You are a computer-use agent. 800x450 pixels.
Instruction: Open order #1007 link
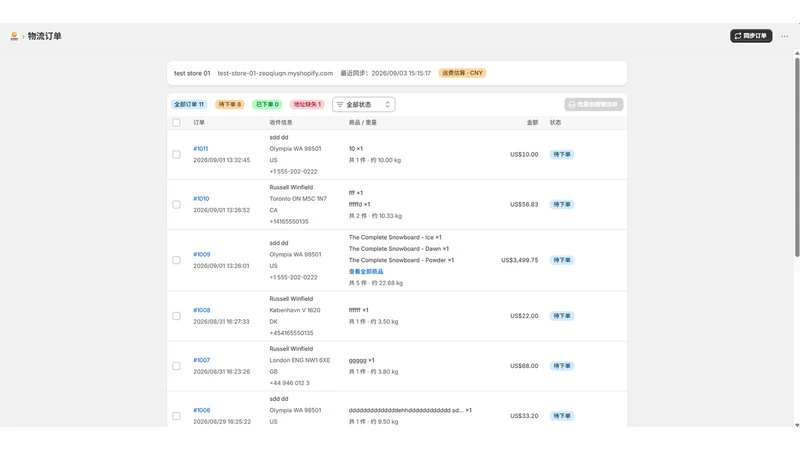(x=202, y=360)
